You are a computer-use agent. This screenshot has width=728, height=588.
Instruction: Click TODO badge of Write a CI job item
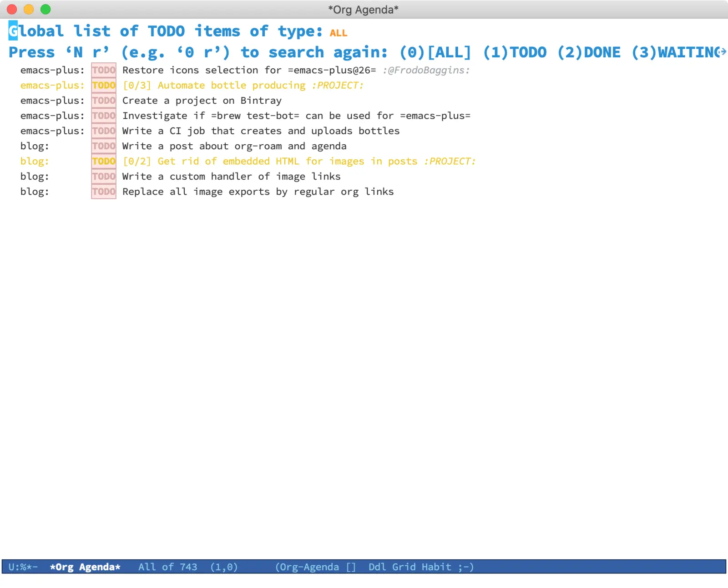click(x=104, y=131)
